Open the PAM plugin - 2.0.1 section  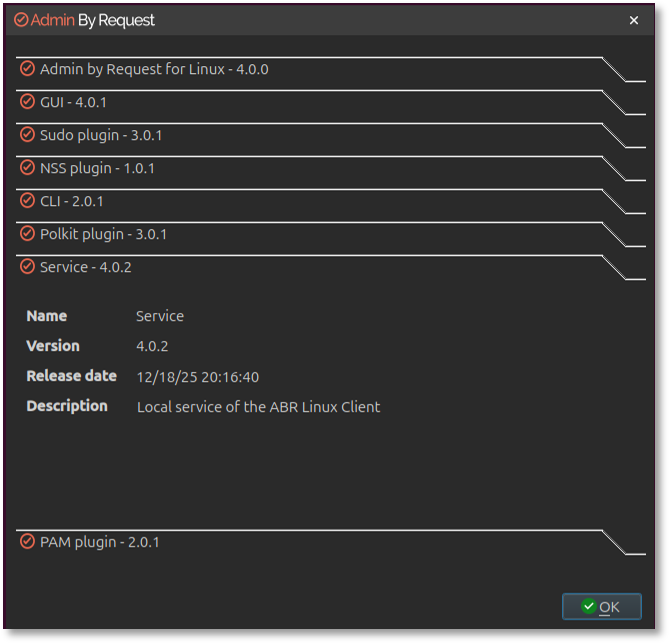[100, 543]
